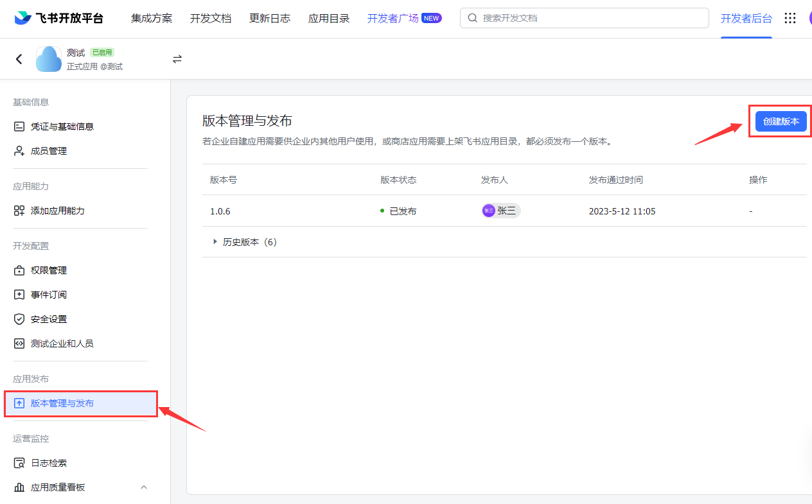Screen dimensions: 812x504
Task: Click the switch app arrows icon
Action: click(x=177, y=59)
